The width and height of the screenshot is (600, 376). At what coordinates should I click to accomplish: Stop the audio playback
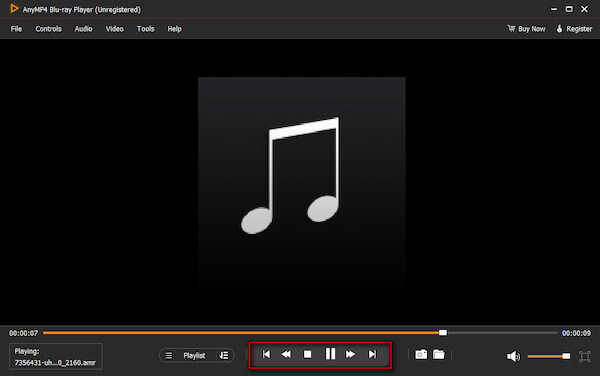307,355
